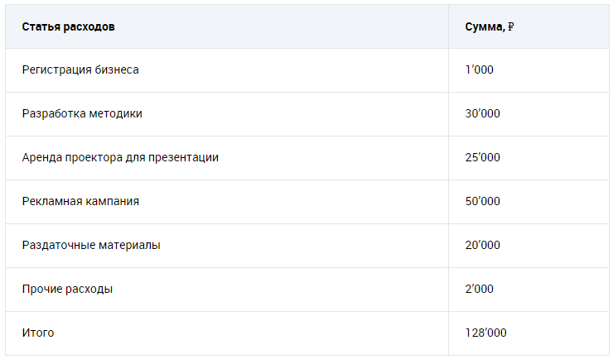Click the "Сумма, ₽" column header
This screenshot has width=613, height=364.
(490, 26)
